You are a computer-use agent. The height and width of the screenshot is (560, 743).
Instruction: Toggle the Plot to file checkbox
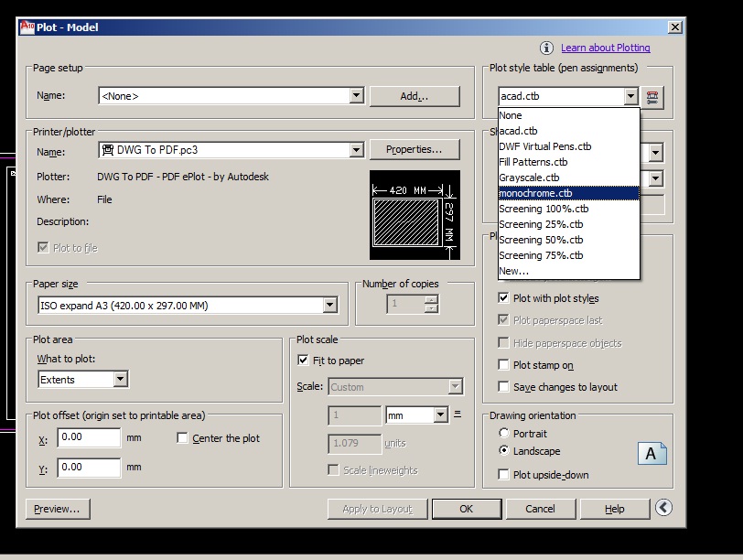tap(43, 247)
